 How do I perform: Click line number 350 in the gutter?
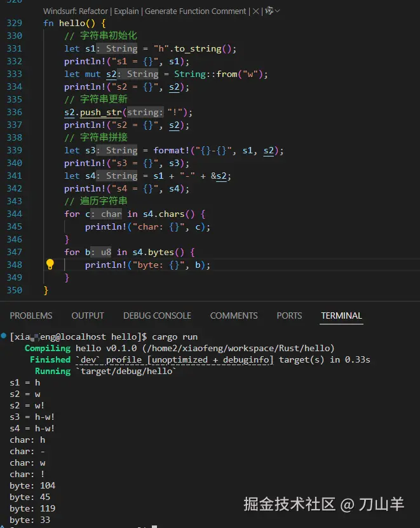pyautogui.click(x=15, y=290)
